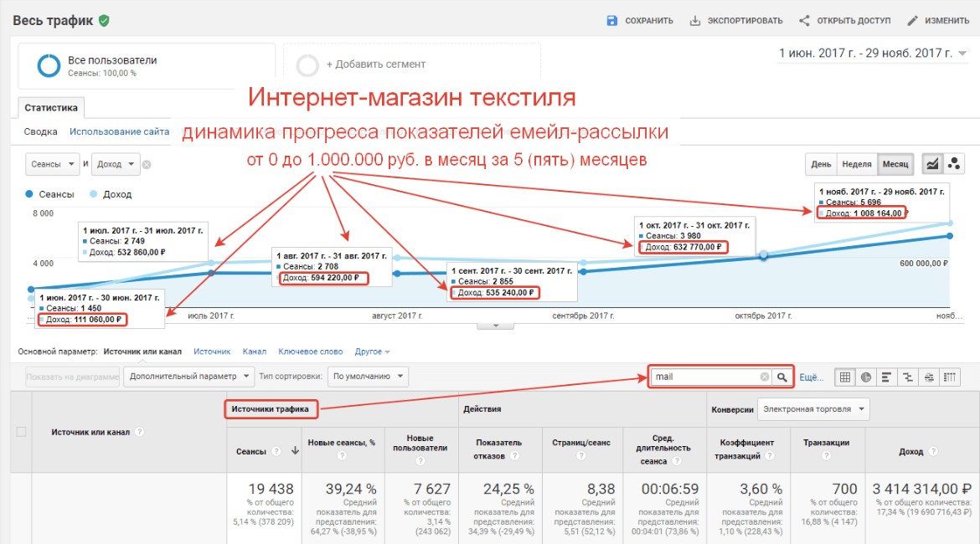Open help for Новые пользователи column
Screen dimensions: 980x544
pos(420,461)
